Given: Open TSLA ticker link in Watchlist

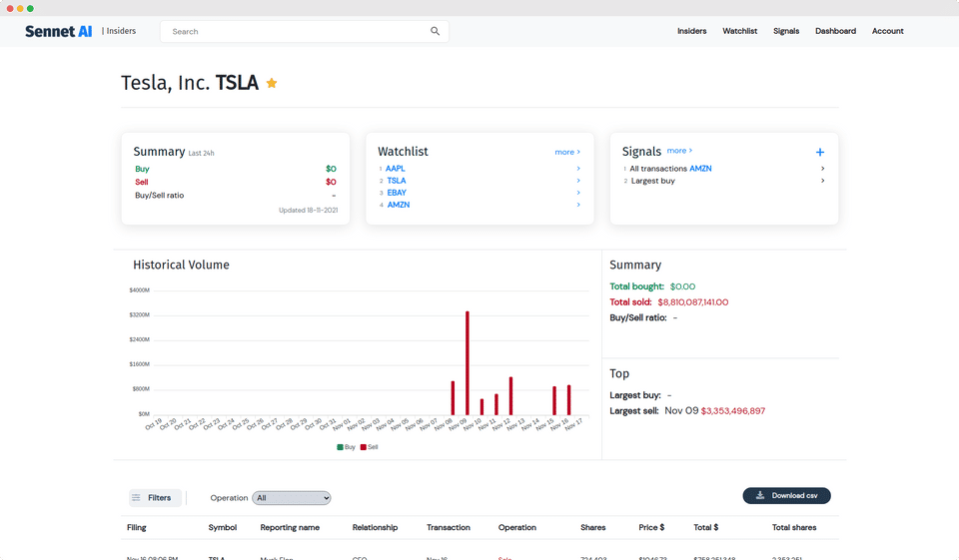Looking at the screenshot, I should pyautogui.click(x=397, y=181).
